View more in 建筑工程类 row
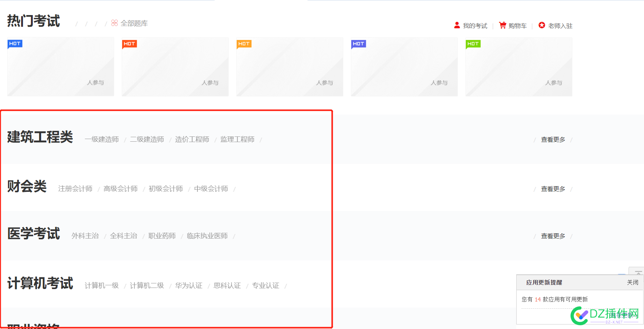The width and height of the screenshot is (644, 329). pyautogui.click(x=553, y=140)
